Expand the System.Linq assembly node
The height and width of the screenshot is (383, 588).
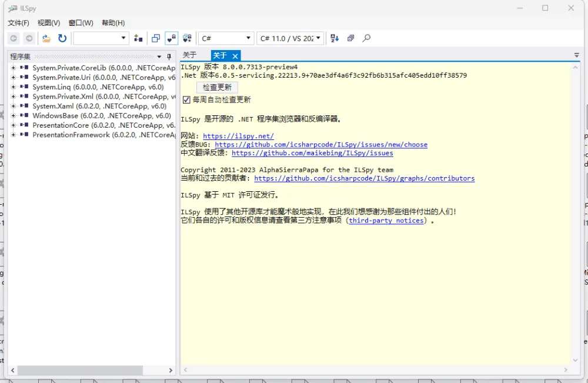tap(13, 86)
